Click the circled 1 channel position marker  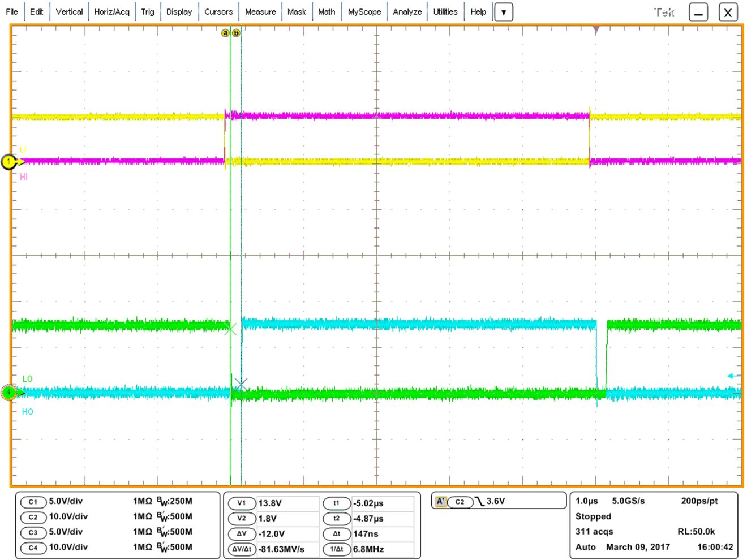[8, 162]
